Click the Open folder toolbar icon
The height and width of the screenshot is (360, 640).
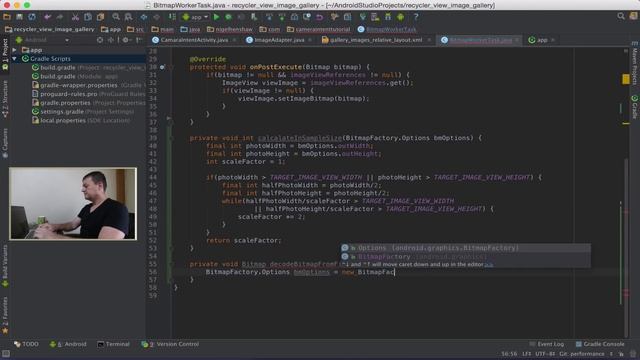[7, 17]
